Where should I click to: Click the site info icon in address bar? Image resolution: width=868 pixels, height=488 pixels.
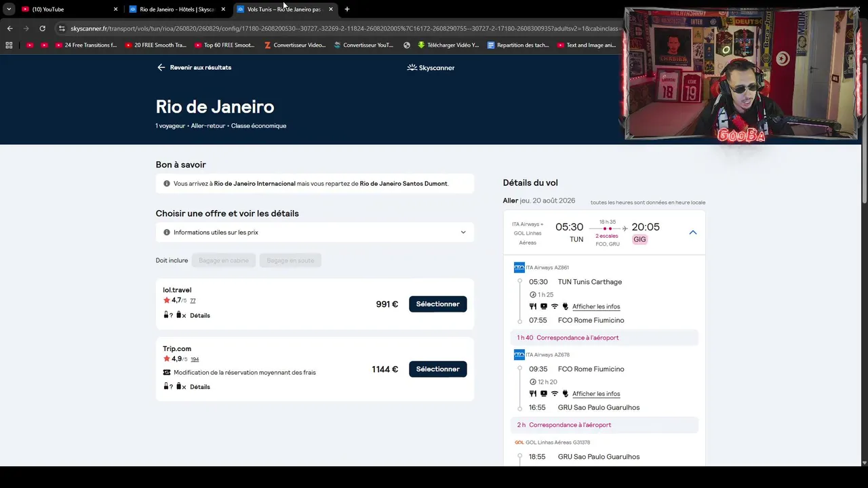click(x=62, y=28)
